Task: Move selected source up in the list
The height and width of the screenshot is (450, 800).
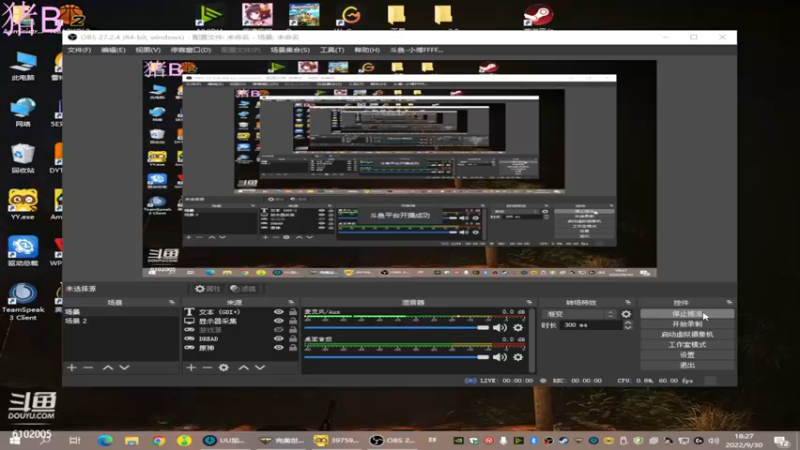Action: tap(243, 367)
